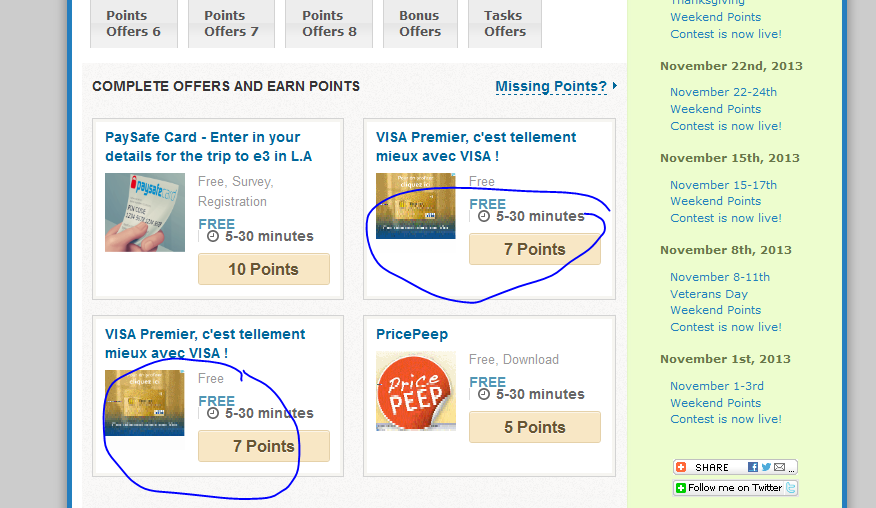Click the Twitter bird beside Follow me

pyautogui.click(x=790, y=488)
